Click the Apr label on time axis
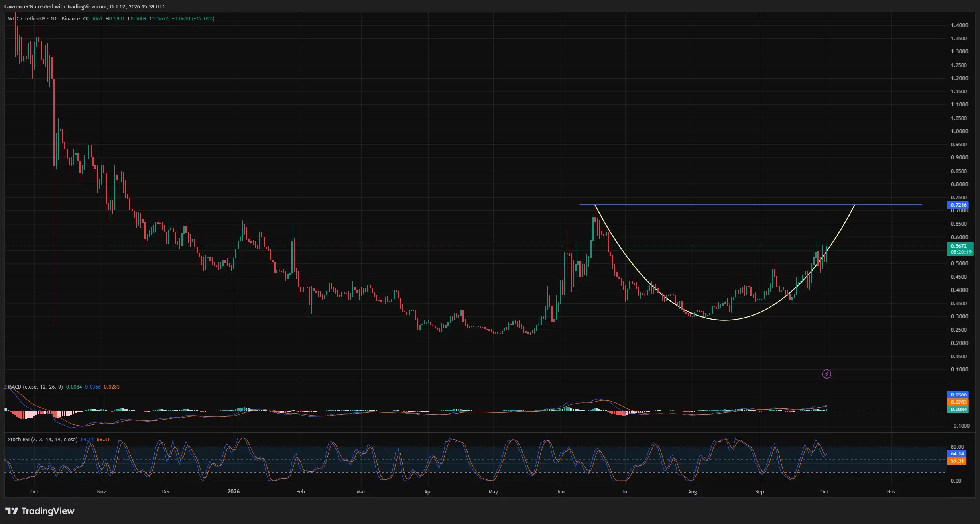This screenshot has height=524, width=980. point(428,491)
